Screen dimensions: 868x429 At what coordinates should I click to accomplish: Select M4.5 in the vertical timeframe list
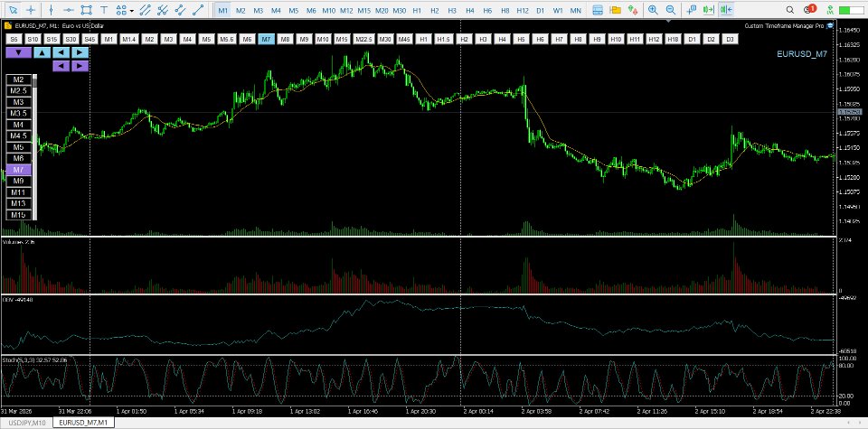pyautogui.click(x=19, y=136)
